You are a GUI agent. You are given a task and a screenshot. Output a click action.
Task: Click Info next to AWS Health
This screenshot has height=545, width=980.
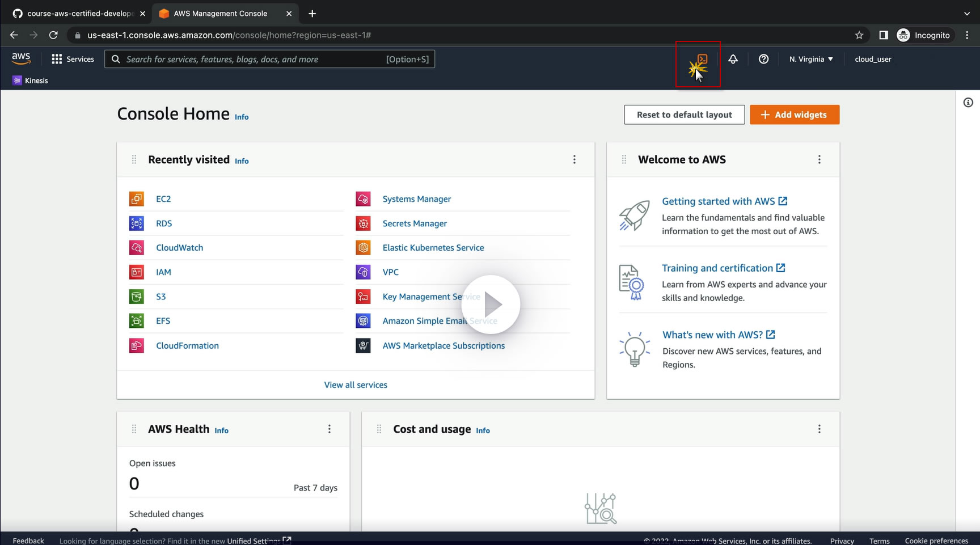[221, 430]
